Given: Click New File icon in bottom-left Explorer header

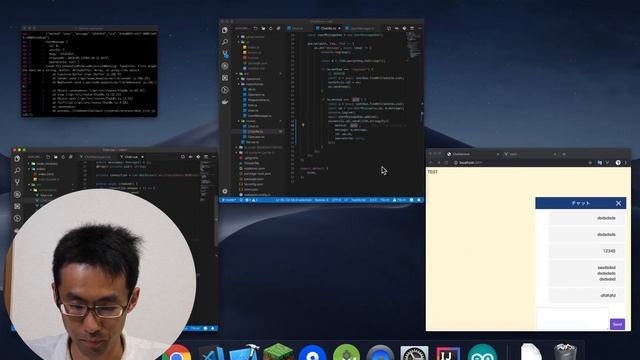Looking at the screenshot, I should tap(48, 157).
